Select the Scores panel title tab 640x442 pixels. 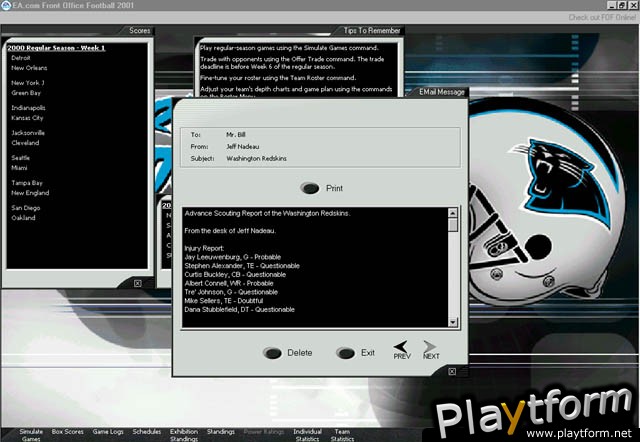click(x=140, y=31)
